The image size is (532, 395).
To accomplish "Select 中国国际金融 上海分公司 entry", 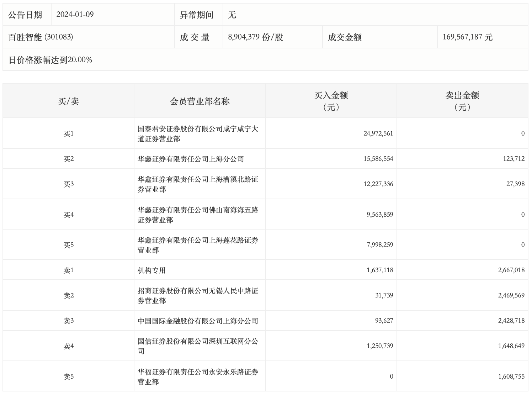I will coord(198,321).
